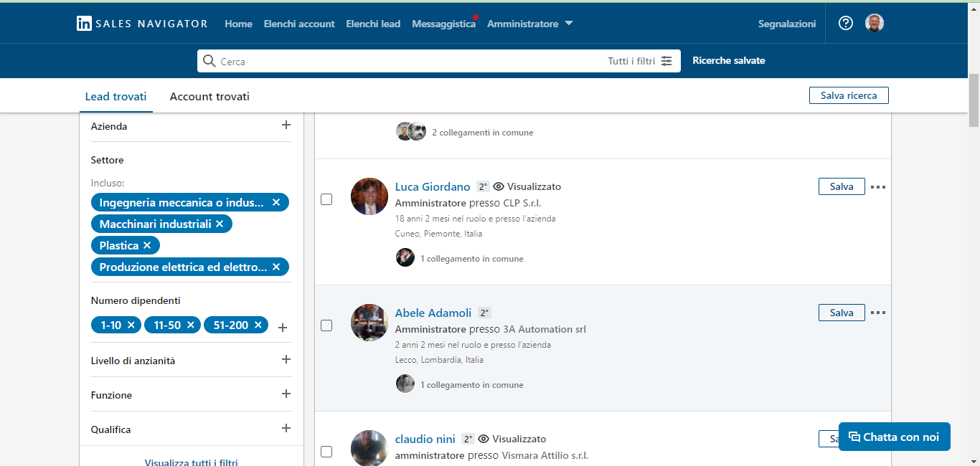Screen dimensions: 980x466
Task: Click the LinkedIn Sales Navigator logo
Action: (142, 24)
